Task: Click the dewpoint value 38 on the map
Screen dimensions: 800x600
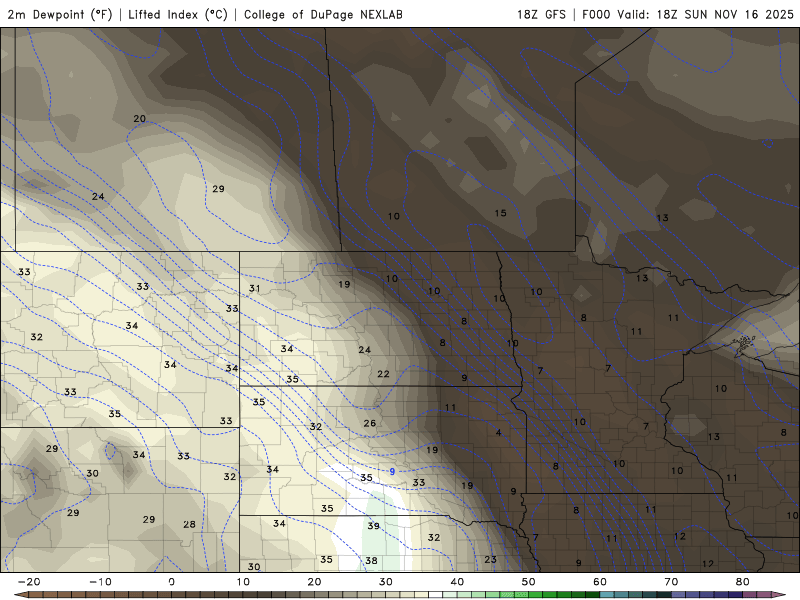Action: 371,561
